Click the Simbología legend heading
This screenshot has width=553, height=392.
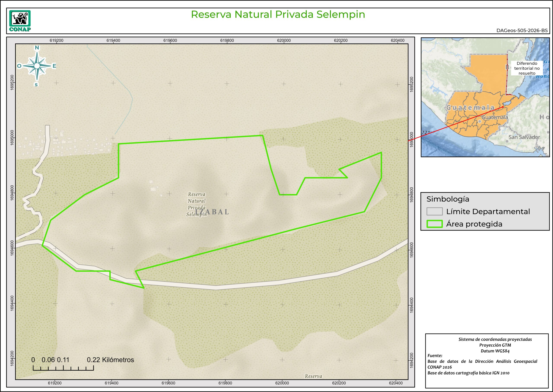[x=448, y=199]
